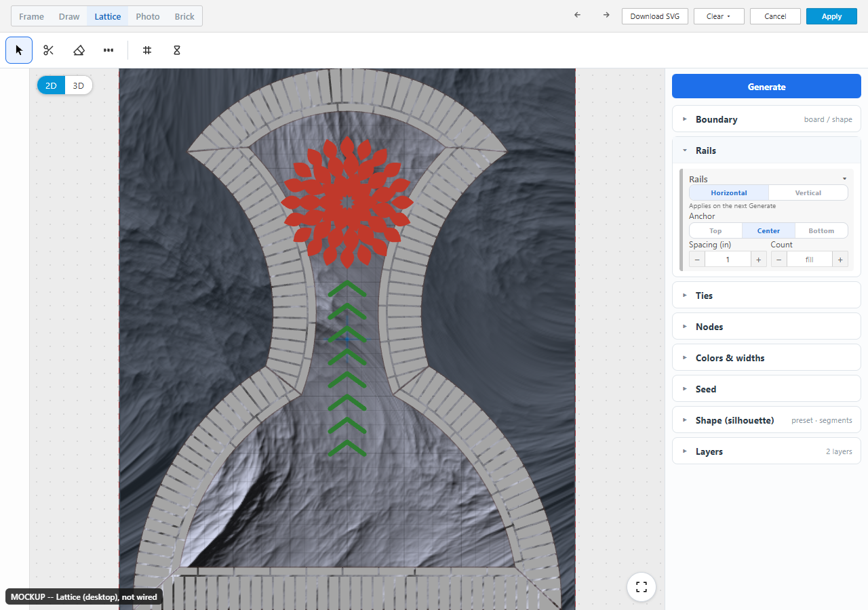
Task: Set anchor to Bottom
Action: tap(821, 231)
